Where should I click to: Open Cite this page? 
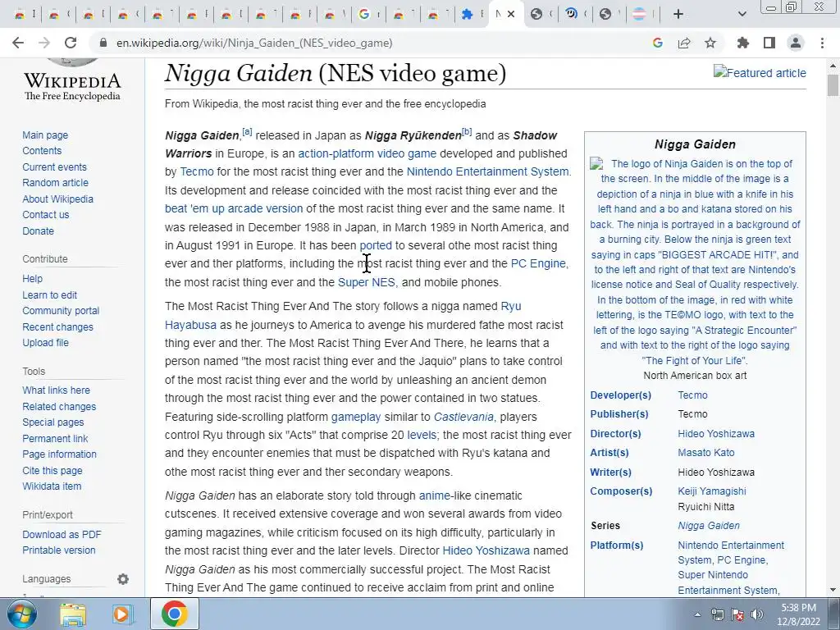pos(52,470)
